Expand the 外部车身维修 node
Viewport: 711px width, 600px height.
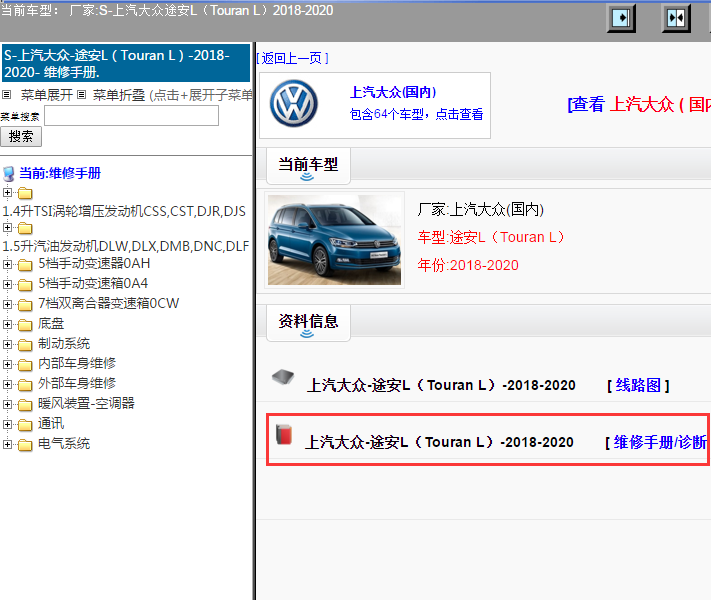pos(7,384)
